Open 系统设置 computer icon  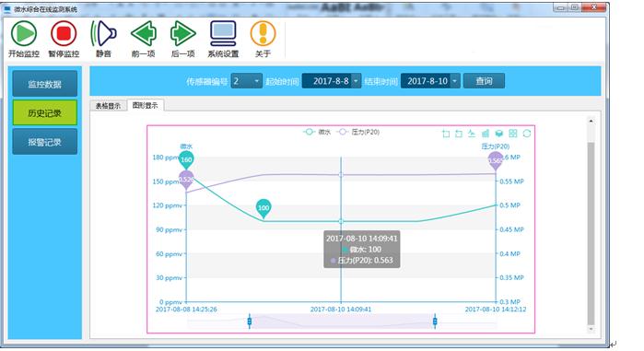click(x=223, y=34)
